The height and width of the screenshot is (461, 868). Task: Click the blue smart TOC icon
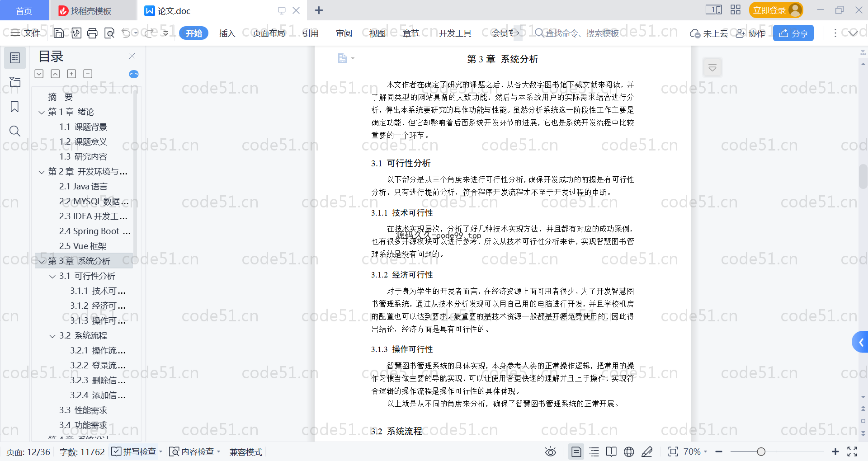tap(134, 74)
